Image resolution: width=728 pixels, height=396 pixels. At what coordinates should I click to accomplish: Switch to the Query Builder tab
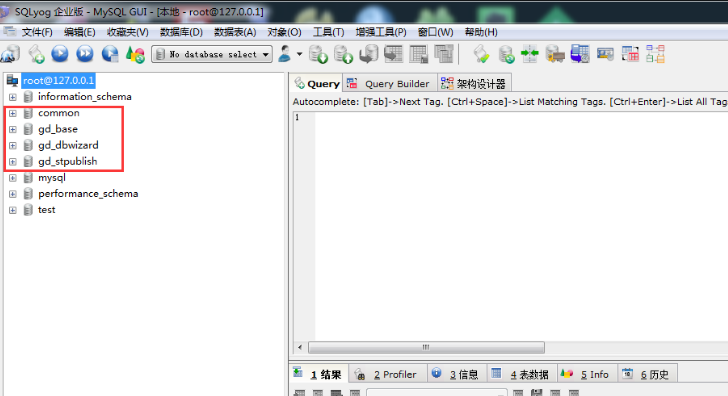pyautogui.click(x=390, y=84)
